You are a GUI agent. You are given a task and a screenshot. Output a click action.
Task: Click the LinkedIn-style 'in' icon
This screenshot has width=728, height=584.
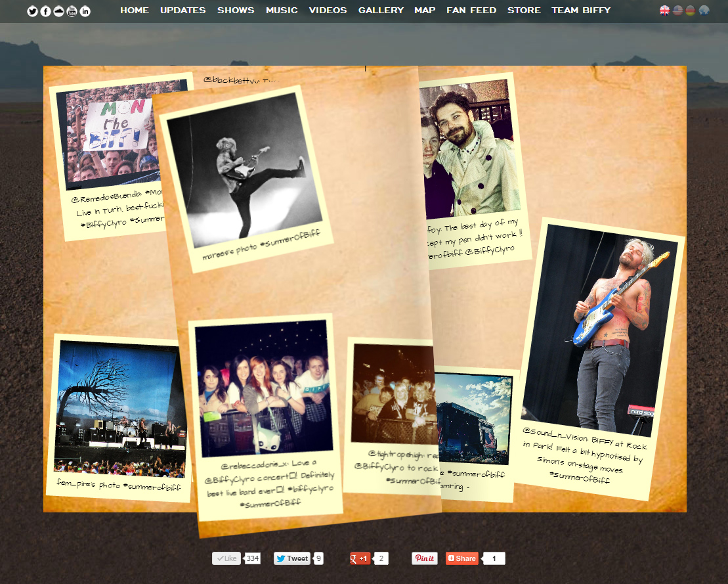85,11
